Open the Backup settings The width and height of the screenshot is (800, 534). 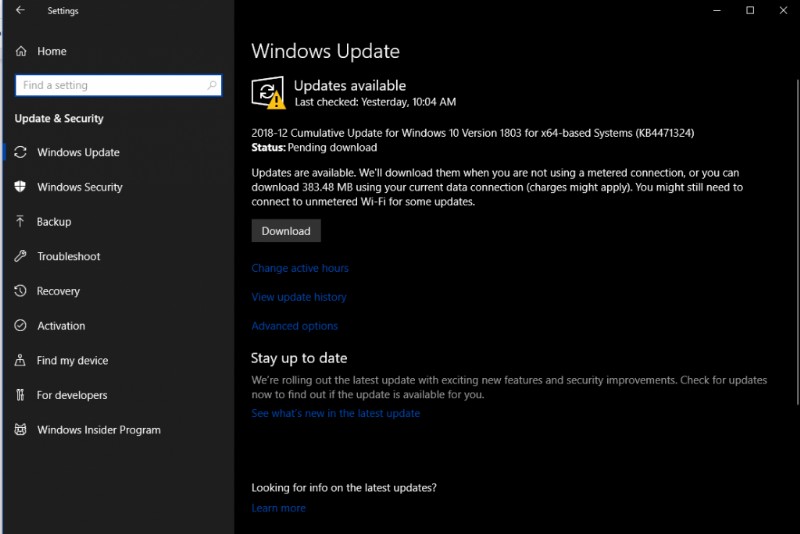coord(54,221)
